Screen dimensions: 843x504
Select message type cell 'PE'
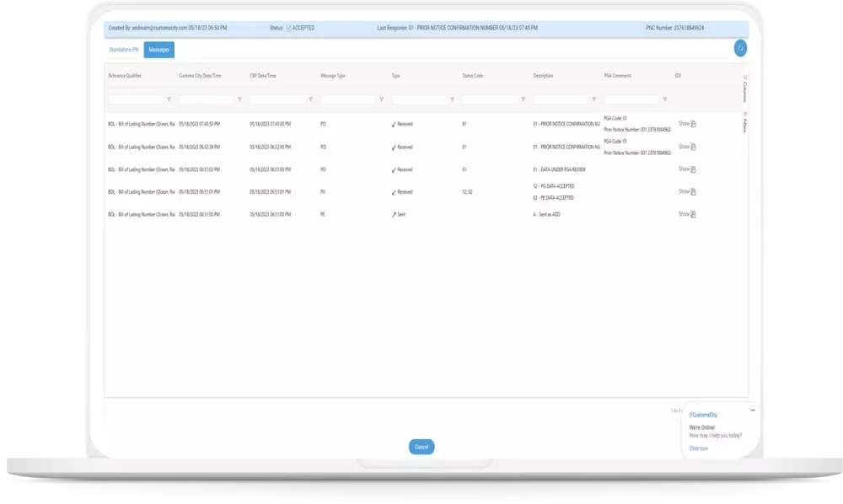pos(323,214)
